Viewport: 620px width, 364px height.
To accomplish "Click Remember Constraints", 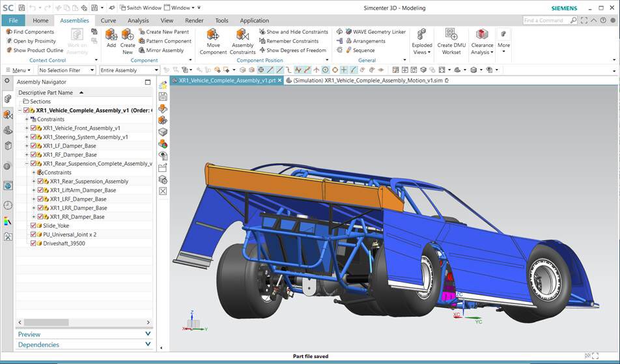I will coord(289,41).
